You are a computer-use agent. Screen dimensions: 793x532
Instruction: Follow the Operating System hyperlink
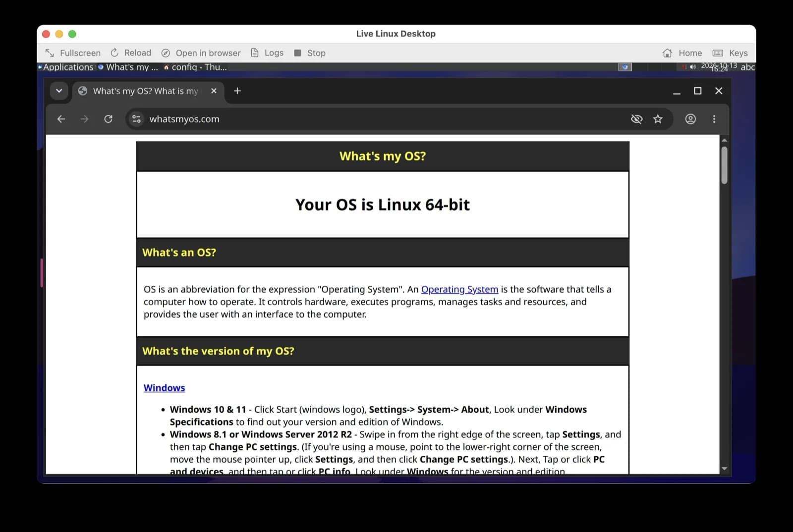[459, 289]
